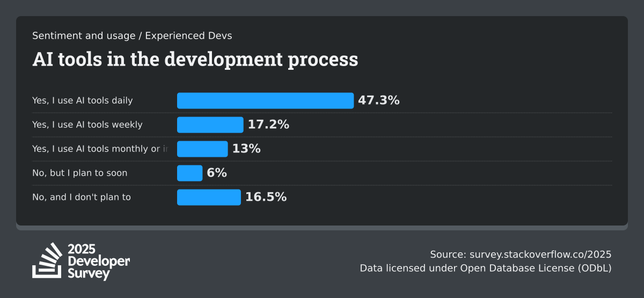Image resolution: width=644 pixels, height=298 pixels.
Task: Select the "No, and I don't plan to" label
Action: click(x=82, y=197)
